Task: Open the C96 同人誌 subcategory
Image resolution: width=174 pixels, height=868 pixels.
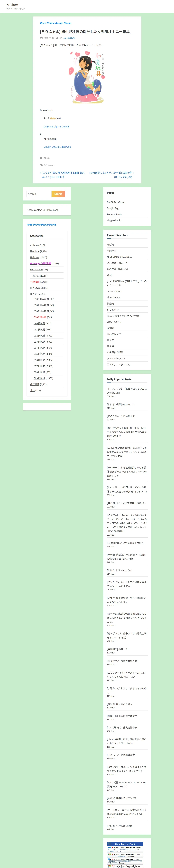Action: point(39,360)
